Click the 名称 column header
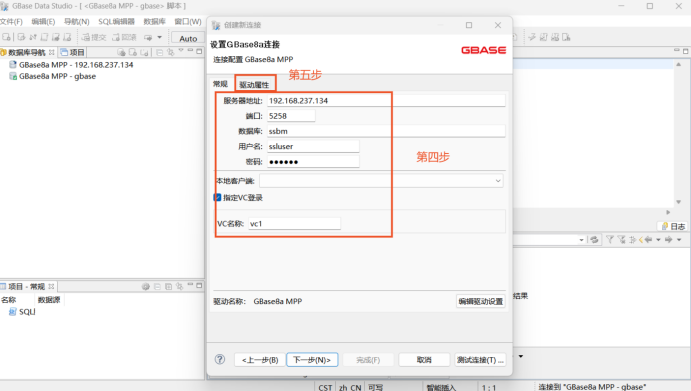The image size is (691, 391). coord(9,300)
